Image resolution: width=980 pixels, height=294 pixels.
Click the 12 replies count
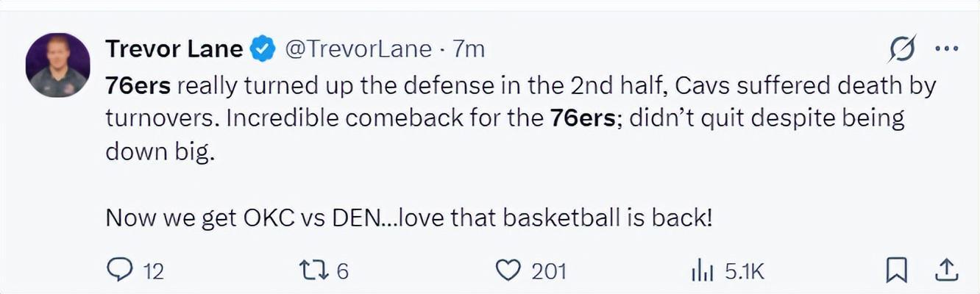[152, 272]
